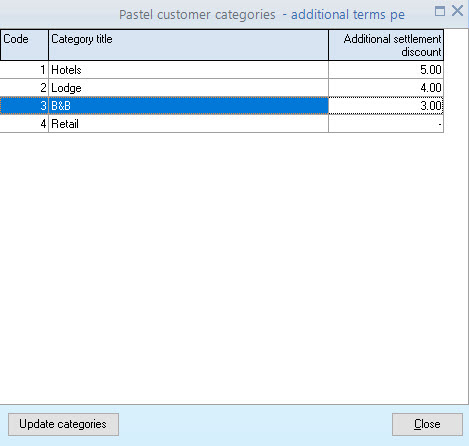
Task: Select code 2 cell in Lodge row
Action: (x=24, y=88)
